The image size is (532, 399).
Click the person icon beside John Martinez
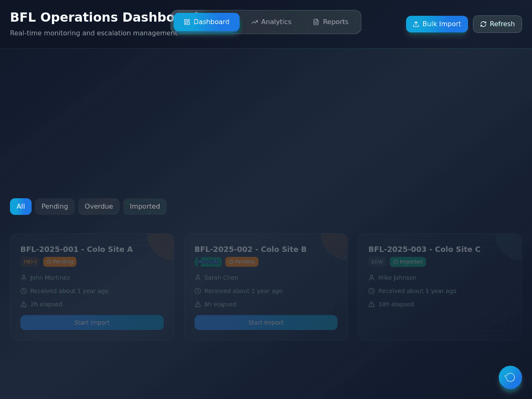coord(24,278)
